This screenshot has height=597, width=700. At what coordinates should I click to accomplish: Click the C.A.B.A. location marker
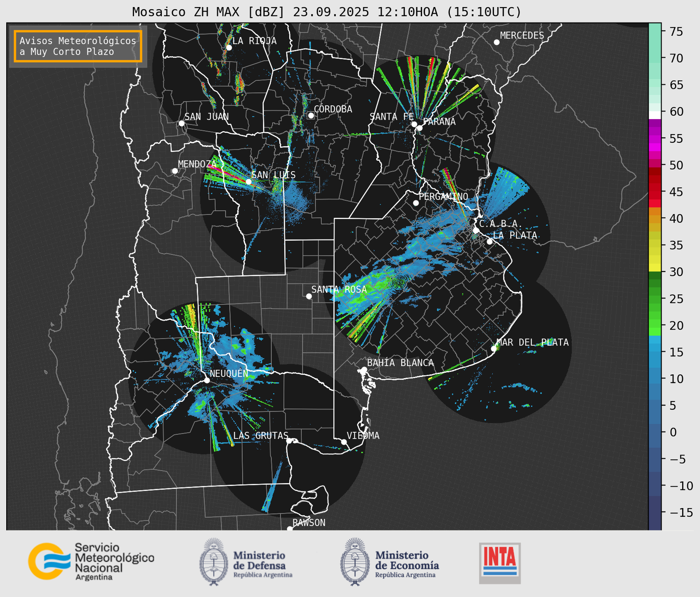(476, 230)
